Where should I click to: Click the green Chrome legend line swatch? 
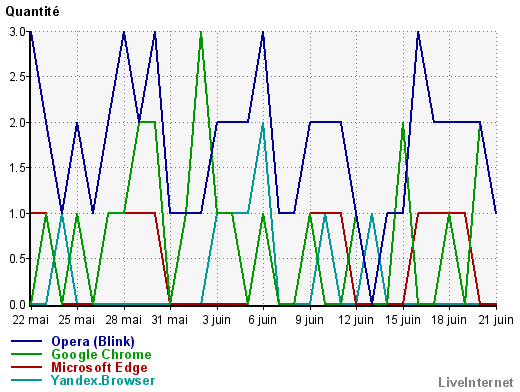coord(26,354)
